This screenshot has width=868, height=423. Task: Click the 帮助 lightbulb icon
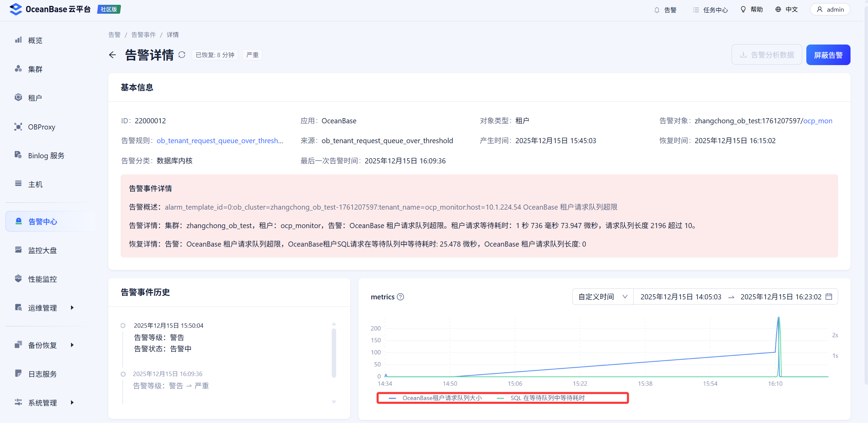(x=743, y=9)
